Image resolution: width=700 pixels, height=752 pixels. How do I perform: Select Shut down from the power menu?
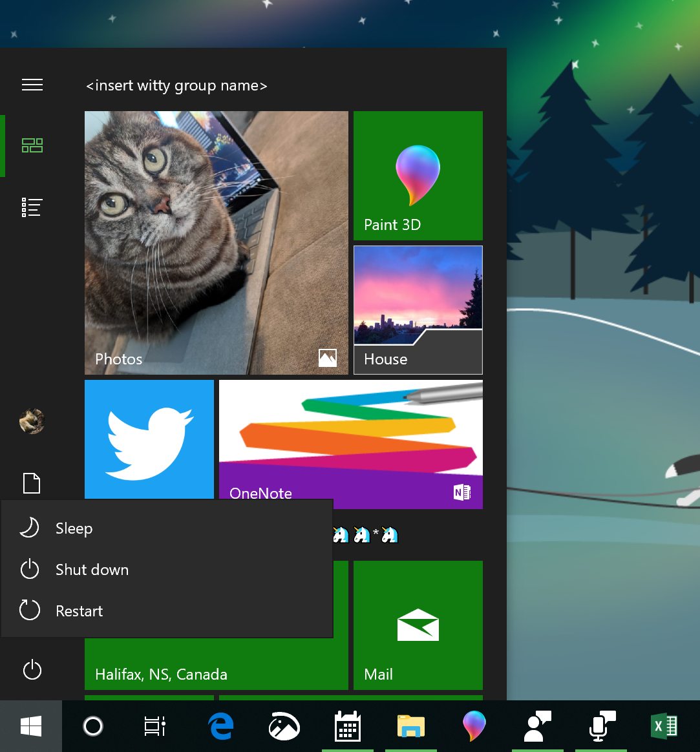pos(91,569)
